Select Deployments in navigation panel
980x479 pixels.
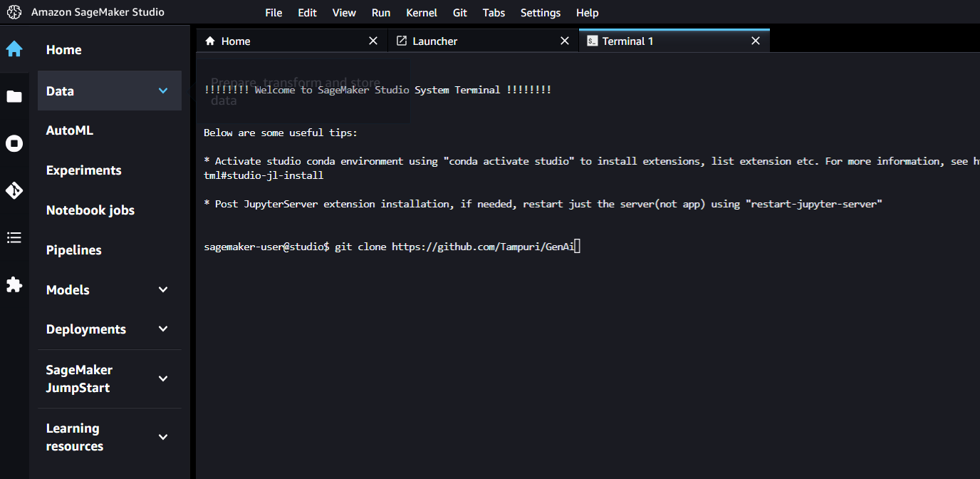(110, 329)
